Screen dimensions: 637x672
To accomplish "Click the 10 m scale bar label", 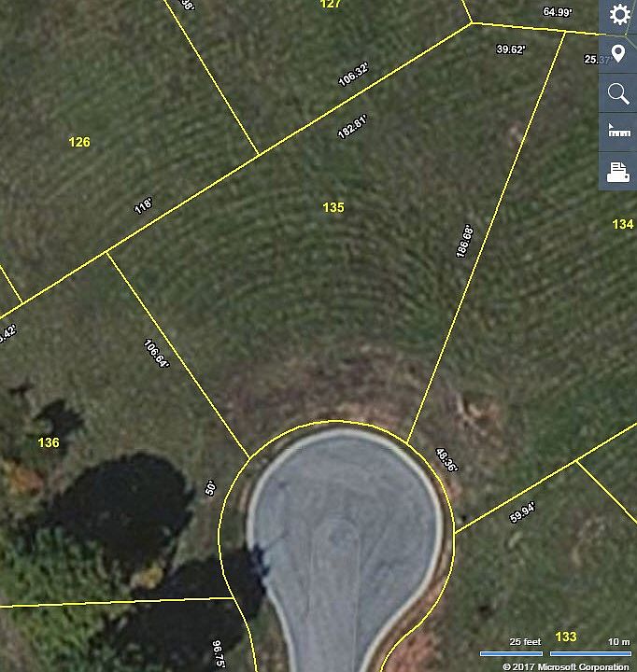I will [619, 641].
